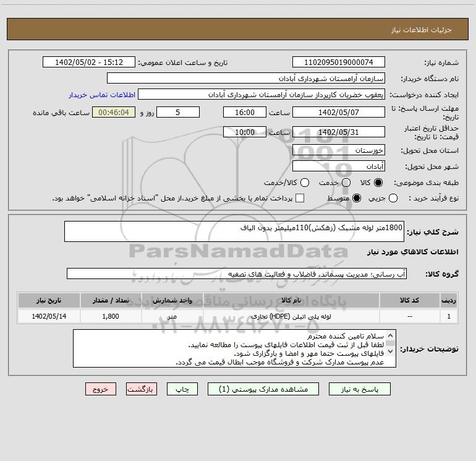Open مشاهده مدارک پیوستی (1) button
The width and height of the screenshot is (476, 461).
263,389
